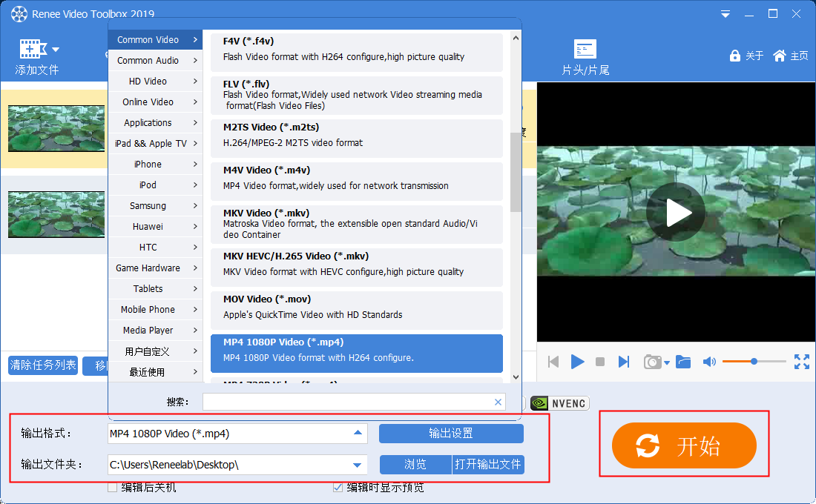The height and width of the screenshot is (504, 816).
Task: Toggle 编辑时显示预览 checkbox
Action: click(338, 488)
